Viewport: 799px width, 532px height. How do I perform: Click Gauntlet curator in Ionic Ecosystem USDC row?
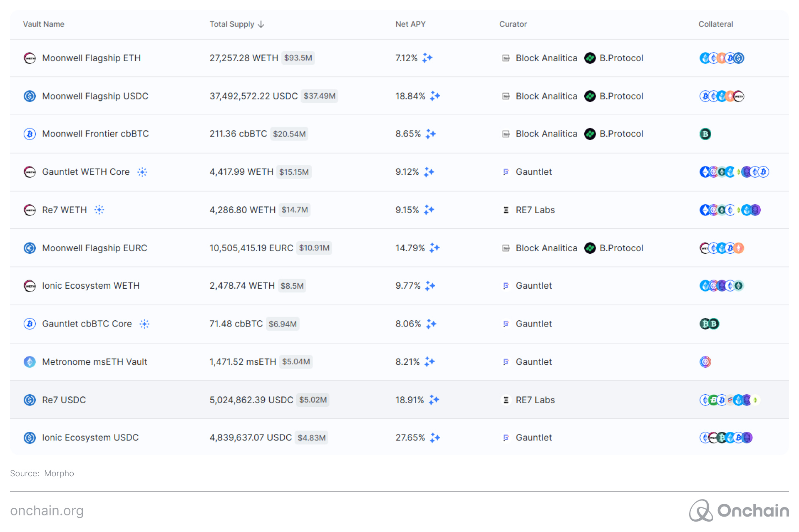[527, 438]
